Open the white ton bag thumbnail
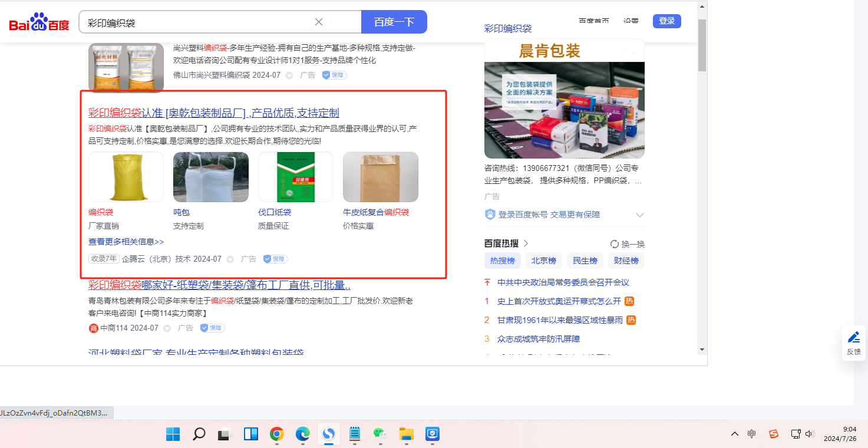The image size is (868, 448). point(211,177)
